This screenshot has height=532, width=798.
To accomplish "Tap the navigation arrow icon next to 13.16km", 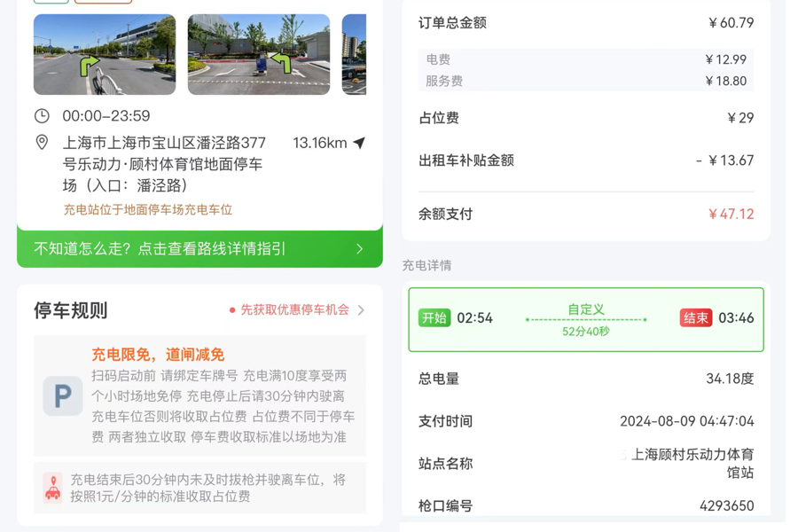I will pyautogui.click(x=358, y=140).
